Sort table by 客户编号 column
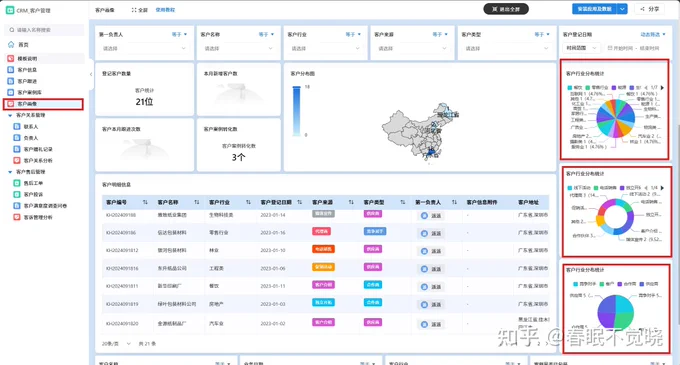Screen dimensions: 680x365 [x=145, y=202]
